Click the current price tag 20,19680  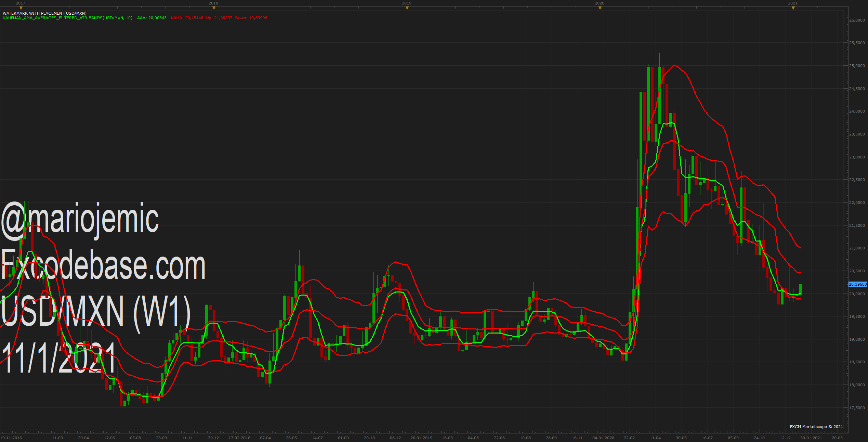858,284
